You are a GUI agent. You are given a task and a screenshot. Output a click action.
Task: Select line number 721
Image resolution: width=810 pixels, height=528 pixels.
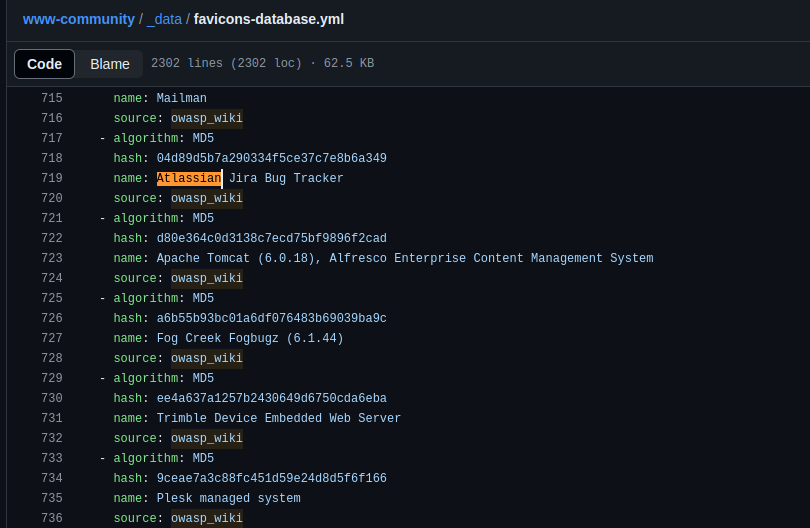[x=52, y=218]
